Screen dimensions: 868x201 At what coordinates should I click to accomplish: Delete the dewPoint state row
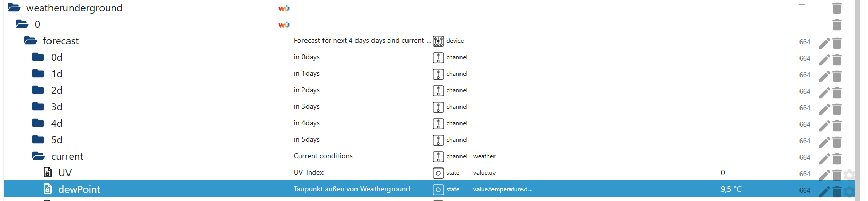coord(837,192)
